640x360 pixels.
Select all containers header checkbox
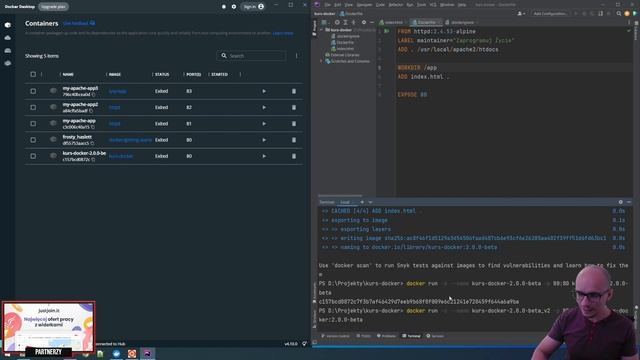[33, 74]
